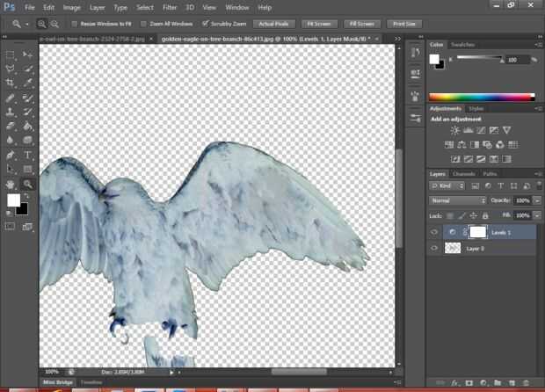Select the History Brush tool
The image size is (545, 392).
click(x=27, y=112)
